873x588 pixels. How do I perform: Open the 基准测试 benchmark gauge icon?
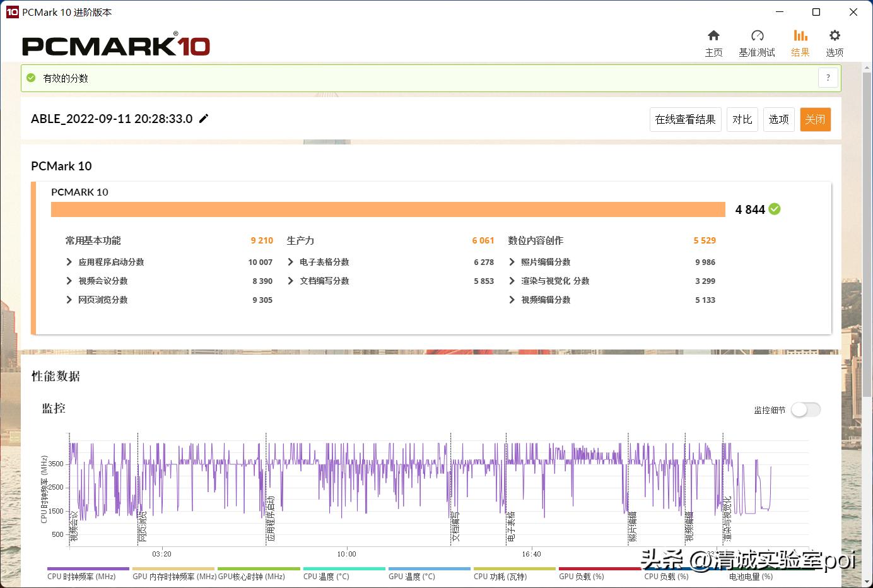pyautogui.click(x=757, y=35)
